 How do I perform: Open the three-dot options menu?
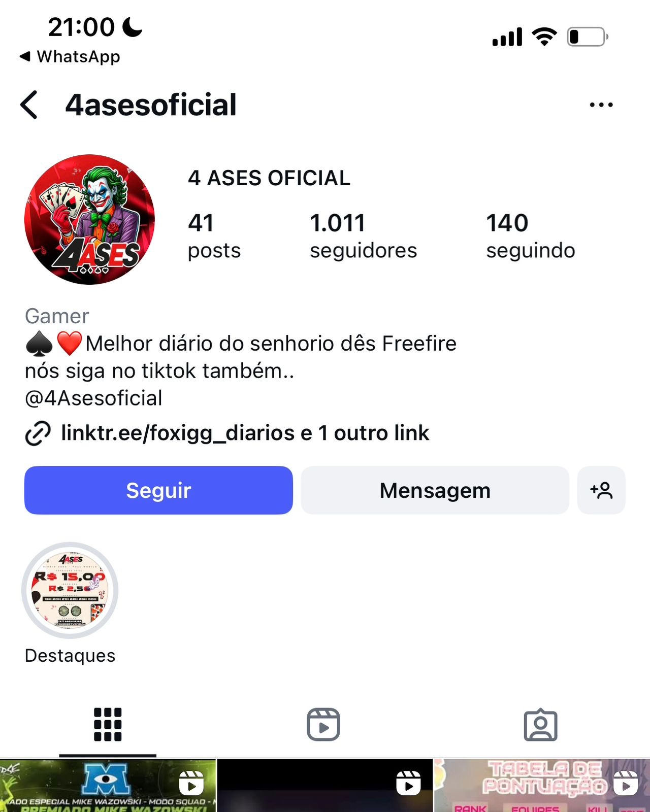pyautogui.click(x=601, y=105)
